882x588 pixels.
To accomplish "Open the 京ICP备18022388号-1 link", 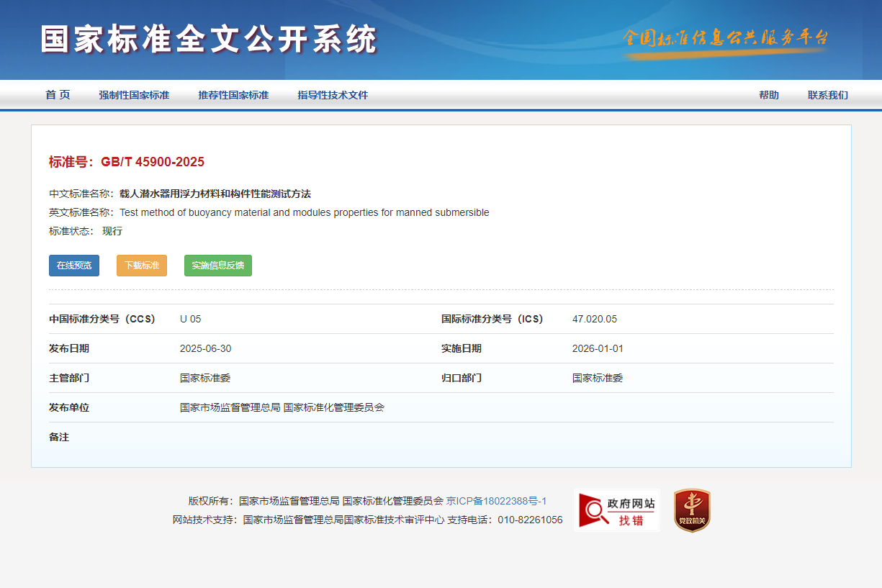I will tap(496, 501).
